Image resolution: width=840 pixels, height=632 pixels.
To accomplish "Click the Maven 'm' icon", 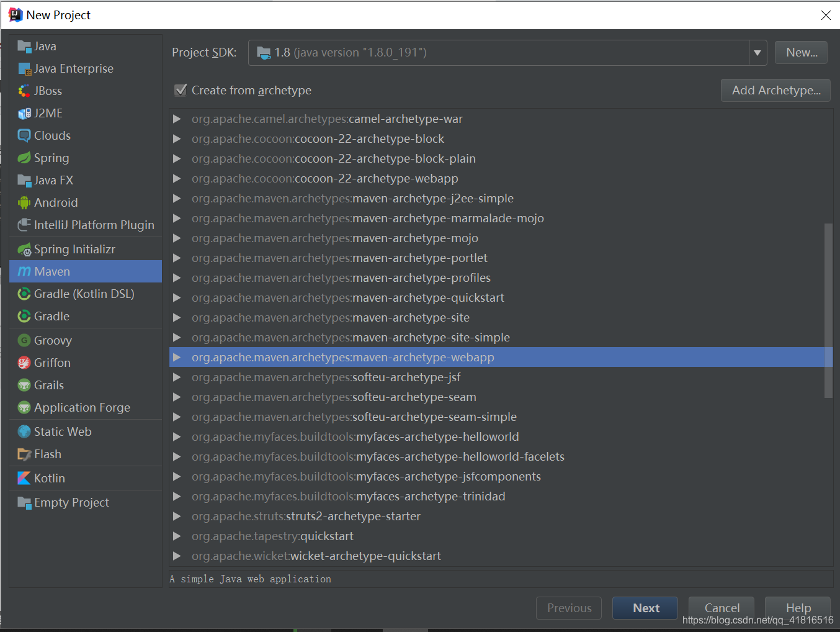I will point(24,271).
